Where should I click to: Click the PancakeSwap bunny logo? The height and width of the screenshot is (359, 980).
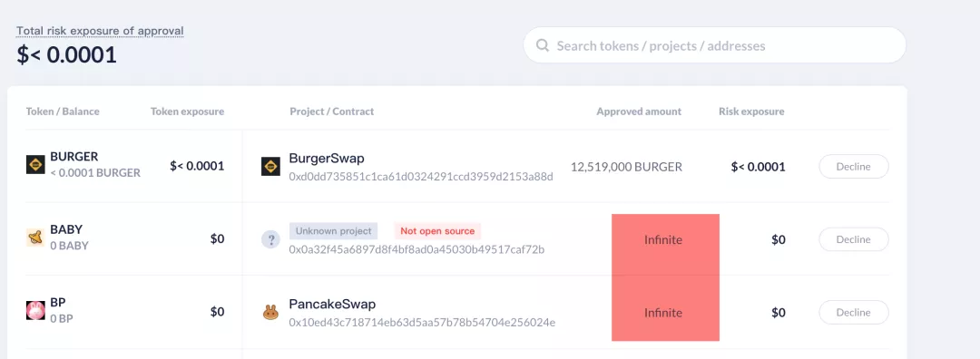[270, 312]
